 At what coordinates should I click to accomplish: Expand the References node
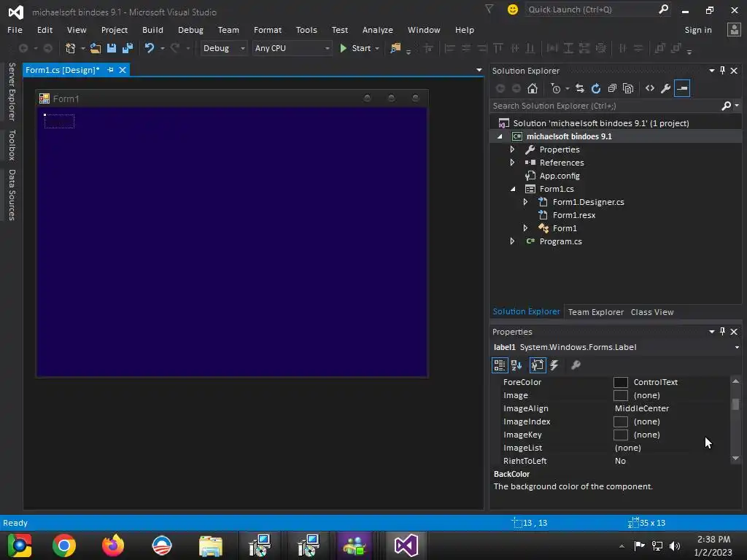click(x=513, y=163)
